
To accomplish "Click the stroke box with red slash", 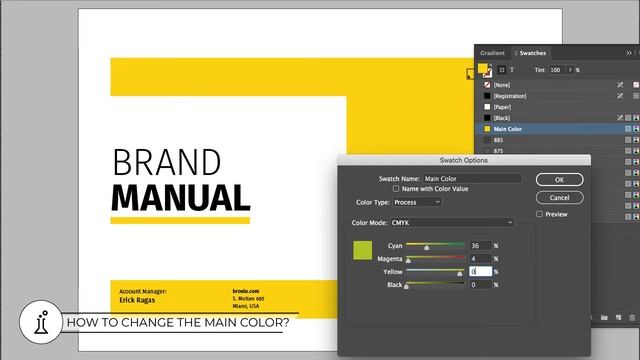I will pos(488,73).
